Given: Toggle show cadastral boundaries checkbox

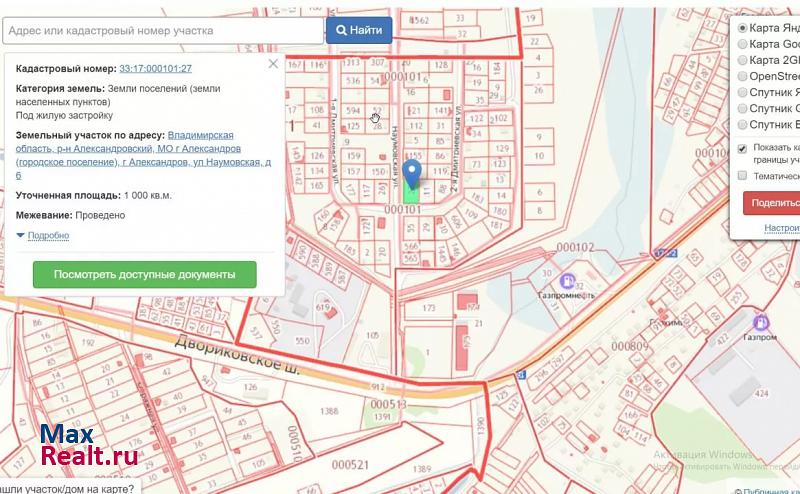Looking at the screenshot, I should coord(742,149).
